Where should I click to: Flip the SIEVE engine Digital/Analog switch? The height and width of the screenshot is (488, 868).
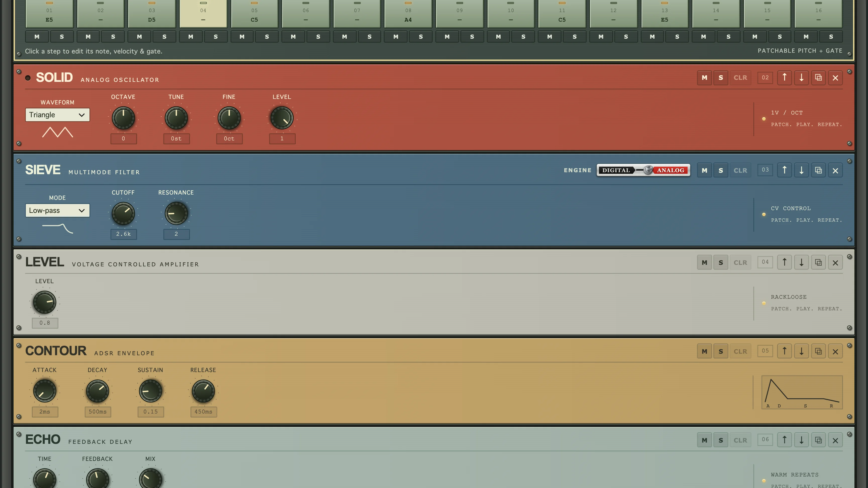click(643, 170)
